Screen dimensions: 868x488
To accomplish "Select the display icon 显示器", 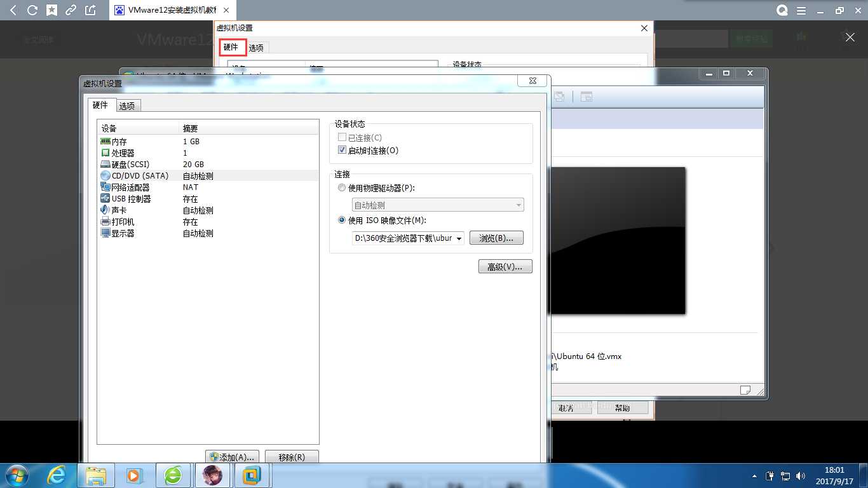I will [105, 233].
